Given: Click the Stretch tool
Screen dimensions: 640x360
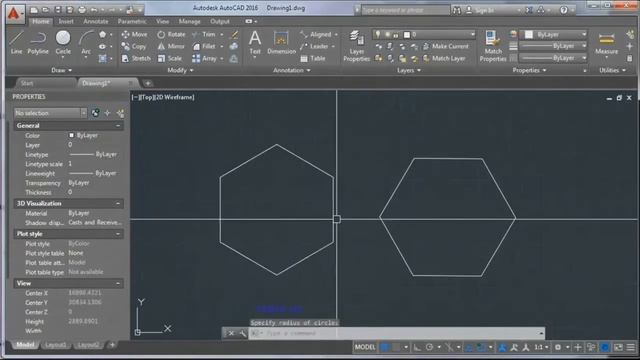Looking at the screenshot, I should tap(136, 59).
